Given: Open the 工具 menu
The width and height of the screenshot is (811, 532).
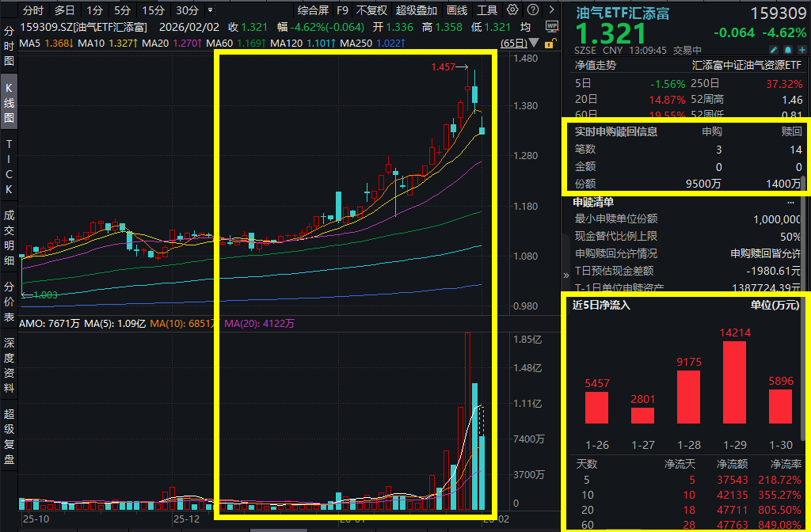Looking at the screenshot, I should point(487,9).
